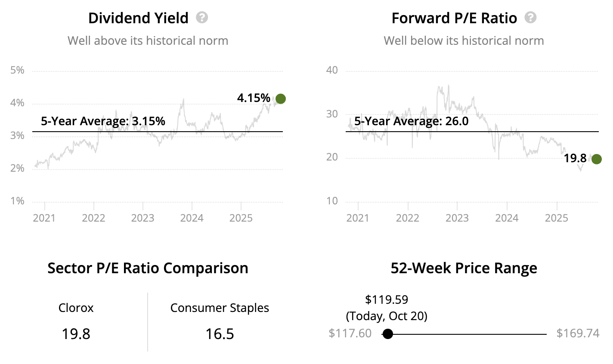Click the green dot on Dividend Yield chart

(280, 99)
